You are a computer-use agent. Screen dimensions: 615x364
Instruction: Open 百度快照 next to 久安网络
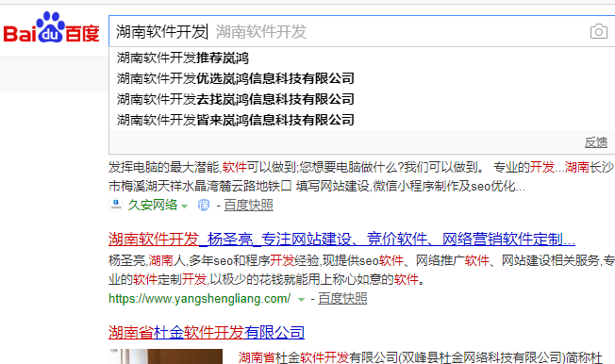point(249,206)
